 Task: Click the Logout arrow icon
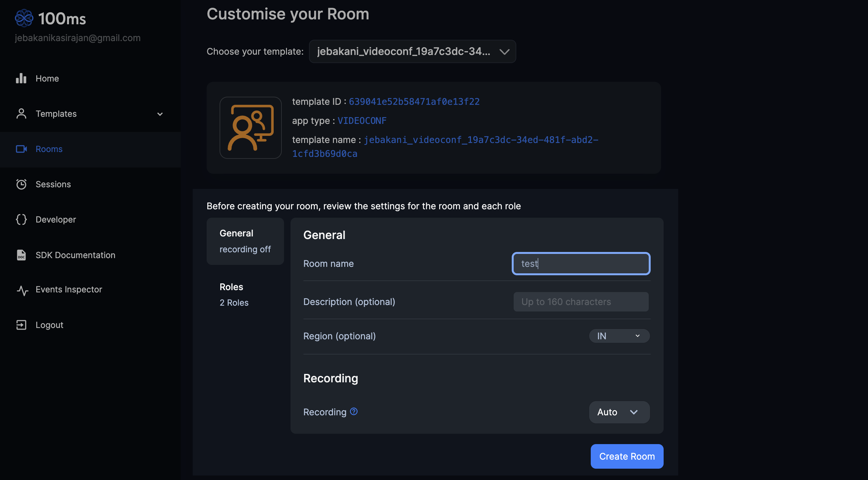[21, 325]
